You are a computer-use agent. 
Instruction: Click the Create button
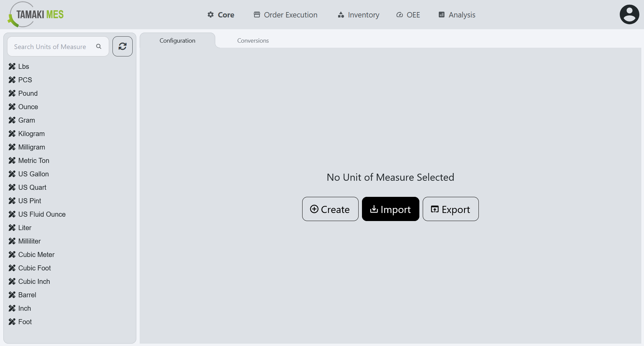[x=330, y=209]
